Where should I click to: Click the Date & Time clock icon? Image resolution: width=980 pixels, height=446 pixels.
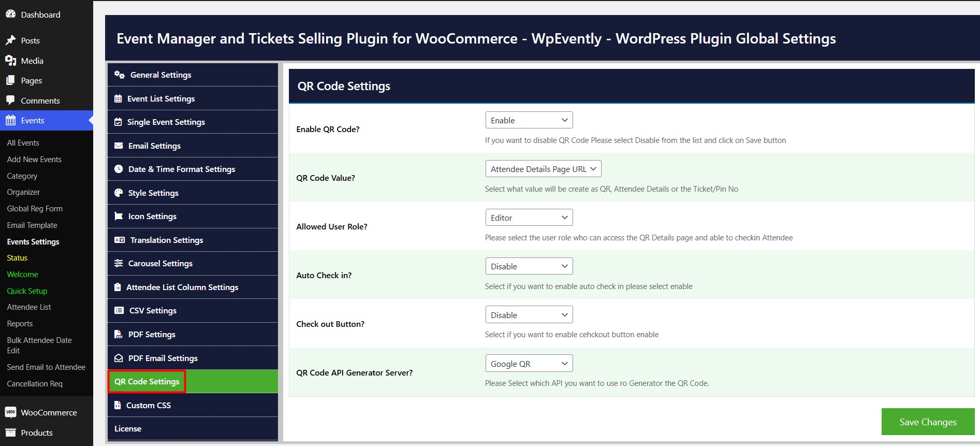point(119,169)
